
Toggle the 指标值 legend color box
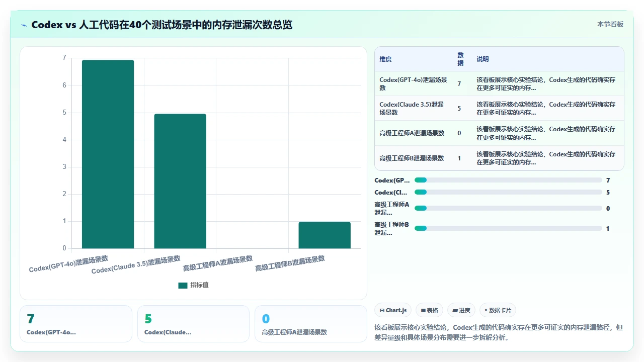(x=183, y=285)
